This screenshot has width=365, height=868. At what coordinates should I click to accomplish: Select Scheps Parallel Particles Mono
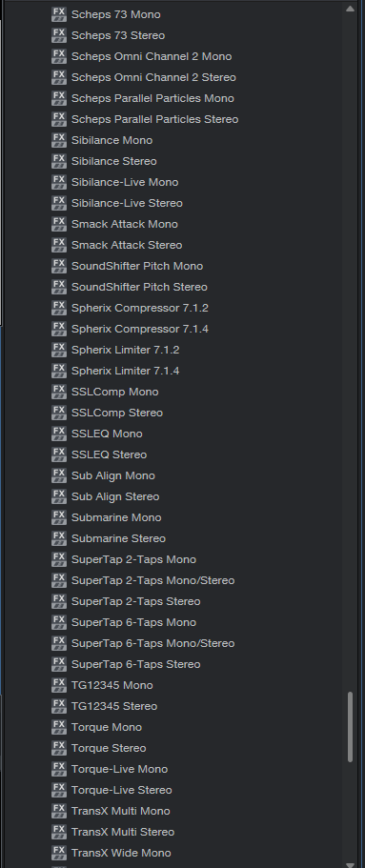pyautogui.click(x=152, y=98)
